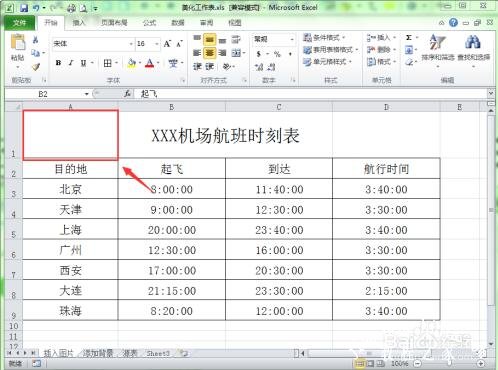The image size is (498, 370).
Task: Undo the last action
Action: click(36, 8)
